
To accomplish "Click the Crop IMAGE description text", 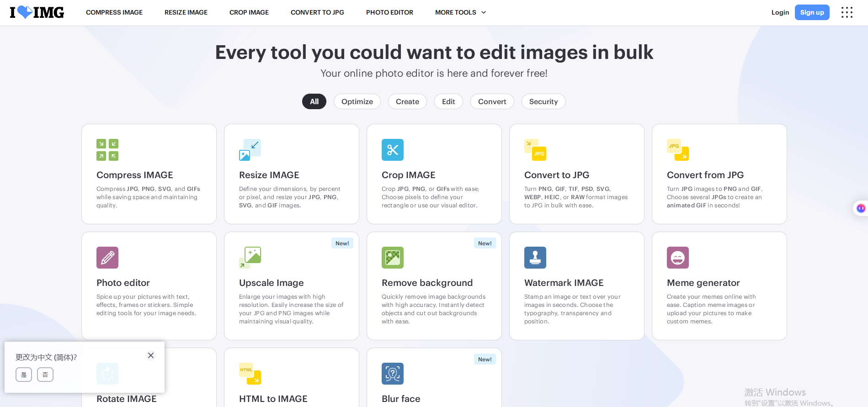I will coord(431,197).
